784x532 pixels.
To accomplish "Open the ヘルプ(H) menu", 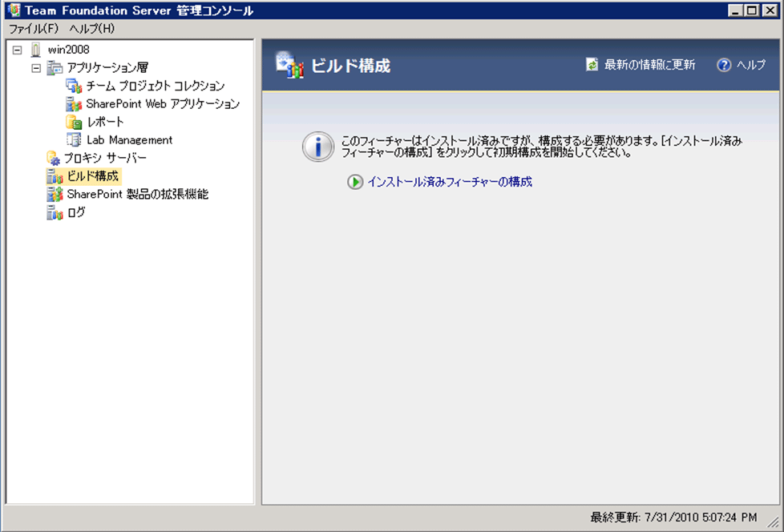I will (92, 29).
